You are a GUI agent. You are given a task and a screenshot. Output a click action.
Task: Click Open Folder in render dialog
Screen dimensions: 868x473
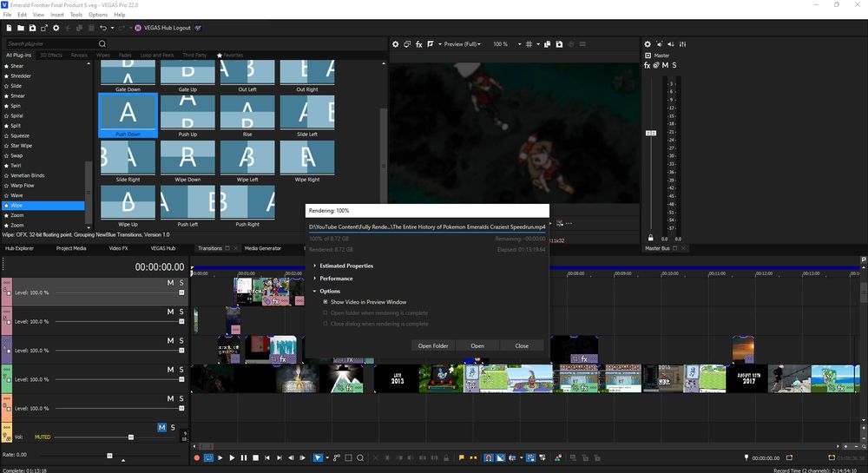(x=433, y=345)
